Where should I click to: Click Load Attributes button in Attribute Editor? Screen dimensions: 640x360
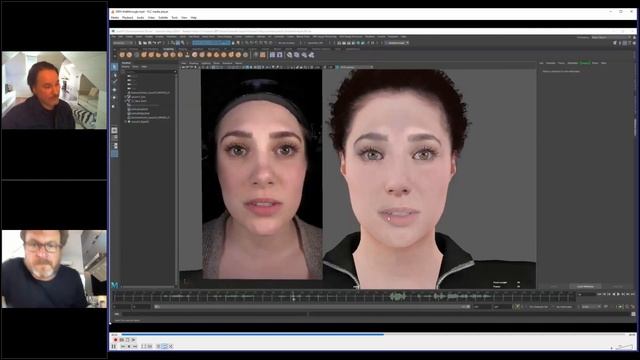point(585,286)
